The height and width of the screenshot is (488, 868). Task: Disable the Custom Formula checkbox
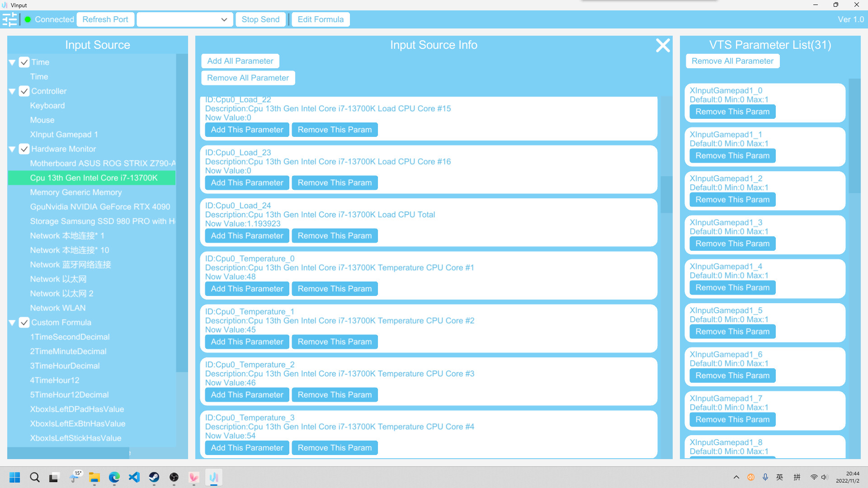click(x=24, y=322)
